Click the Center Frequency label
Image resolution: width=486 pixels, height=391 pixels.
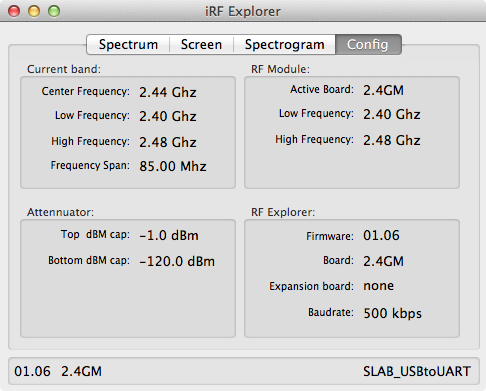click(86, 91)
